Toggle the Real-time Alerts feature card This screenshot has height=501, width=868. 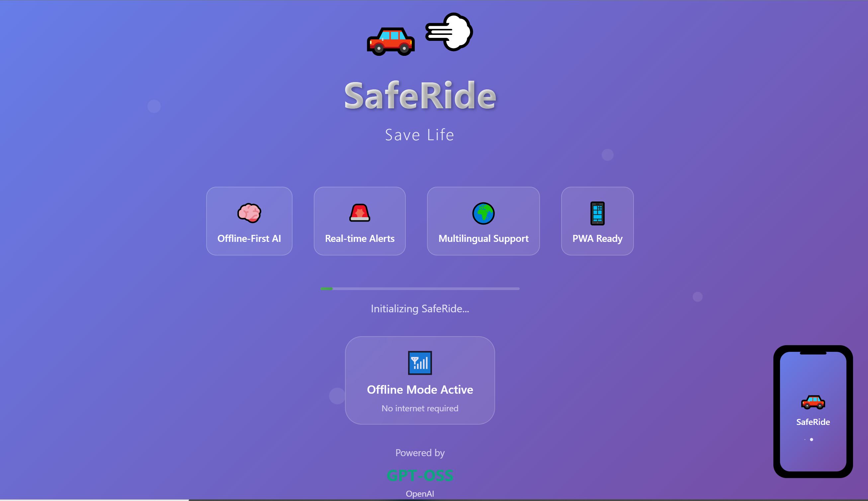pyautogui.click(x=359, y=221)
